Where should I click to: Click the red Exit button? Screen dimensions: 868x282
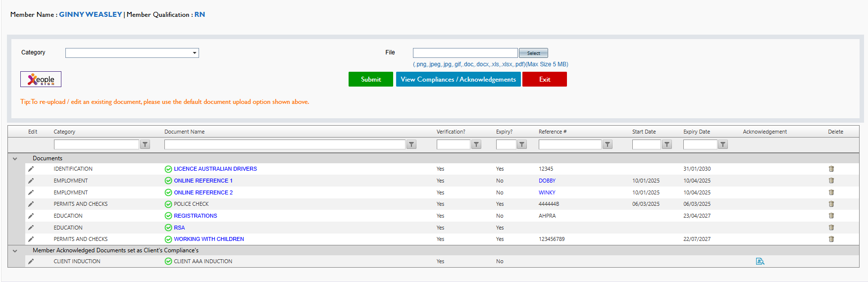tap(545, 79)
